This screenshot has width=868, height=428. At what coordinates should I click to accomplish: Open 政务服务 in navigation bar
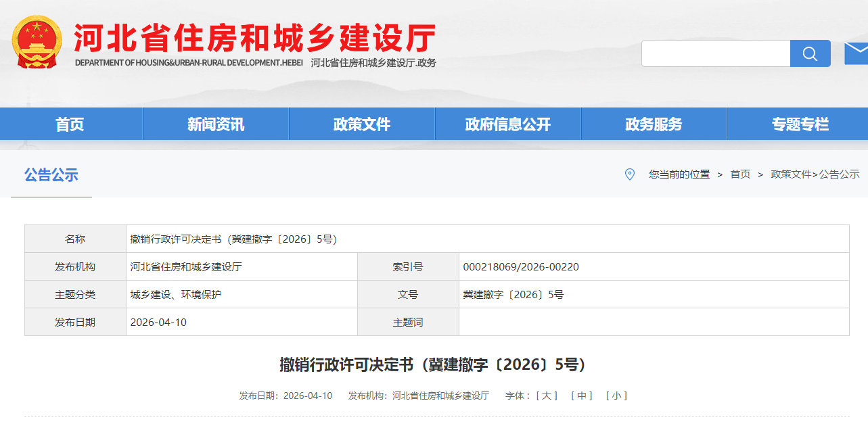(x=654, y=124)
